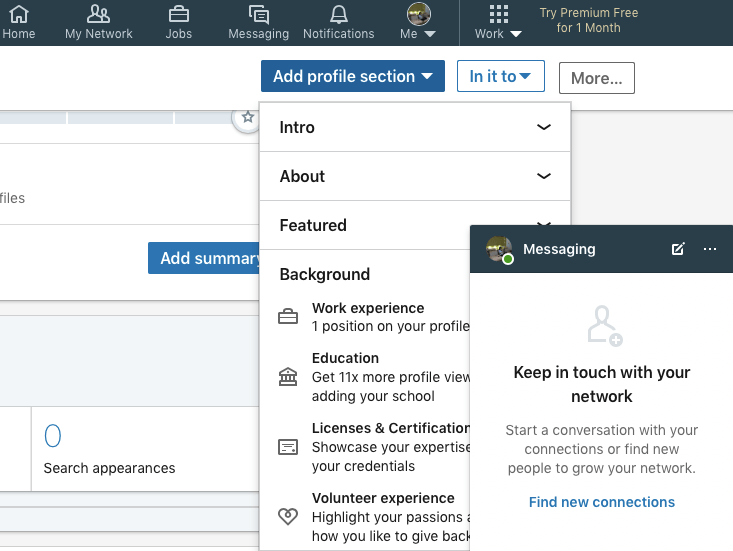Click Find new connections link

tap(602, 502)
